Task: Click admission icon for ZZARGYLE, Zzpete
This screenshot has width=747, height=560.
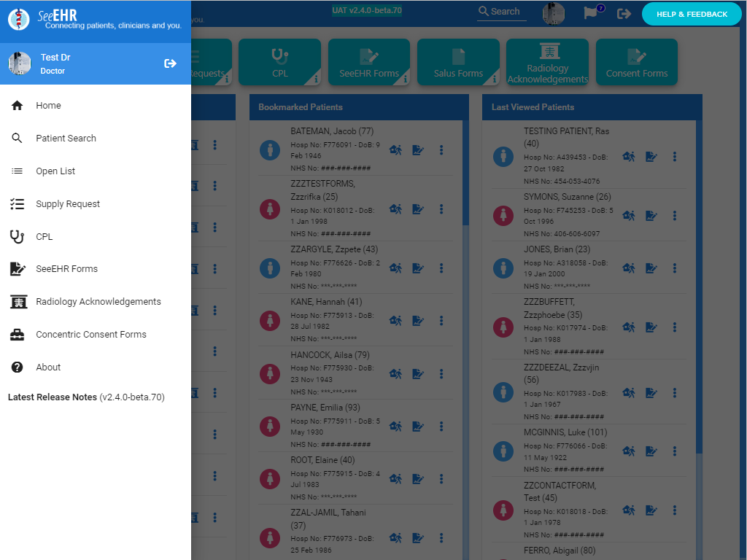Action: [395, 268]
